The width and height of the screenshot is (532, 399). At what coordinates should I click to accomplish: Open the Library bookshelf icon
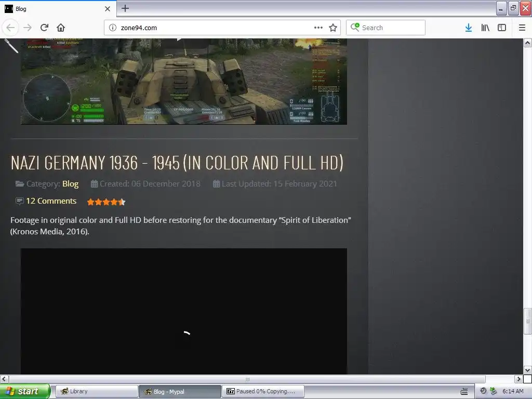pyautogui.click(x=485, y=28)
